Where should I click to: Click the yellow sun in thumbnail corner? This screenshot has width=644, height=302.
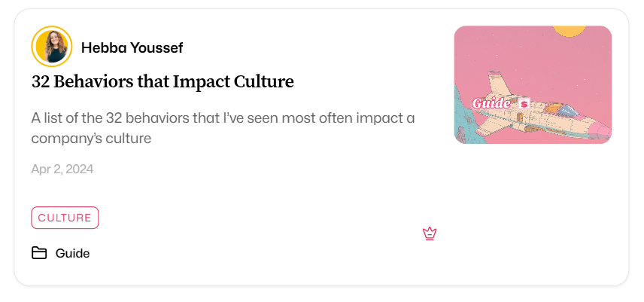click(x=570, y=30)
